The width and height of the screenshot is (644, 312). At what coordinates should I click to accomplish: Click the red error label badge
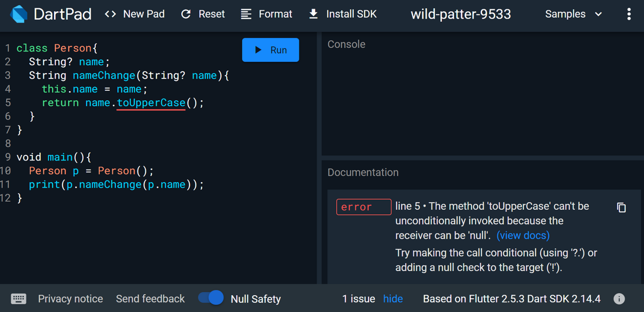click(364, 207)
